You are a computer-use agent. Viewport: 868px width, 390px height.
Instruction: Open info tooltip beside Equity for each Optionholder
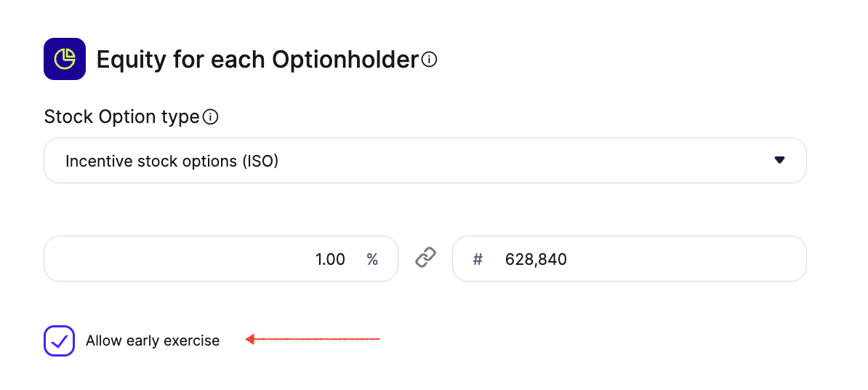point(429,59)
